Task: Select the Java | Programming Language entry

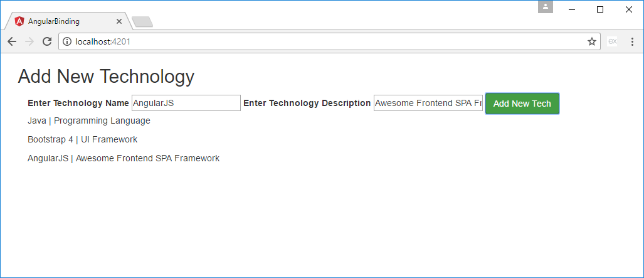Action: 89,120
